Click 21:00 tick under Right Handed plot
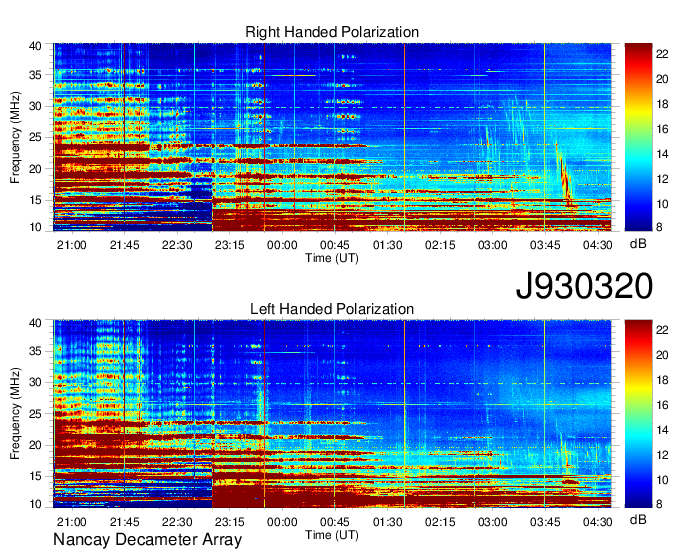The width and height of the screenshot is (680, 552). tap(72, 245)
